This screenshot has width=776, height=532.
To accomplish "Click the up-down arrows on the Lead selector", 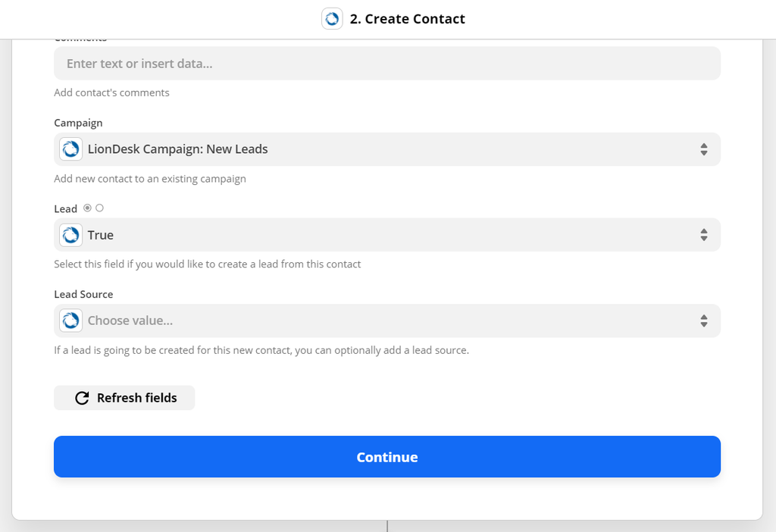I will pos(705,235).
